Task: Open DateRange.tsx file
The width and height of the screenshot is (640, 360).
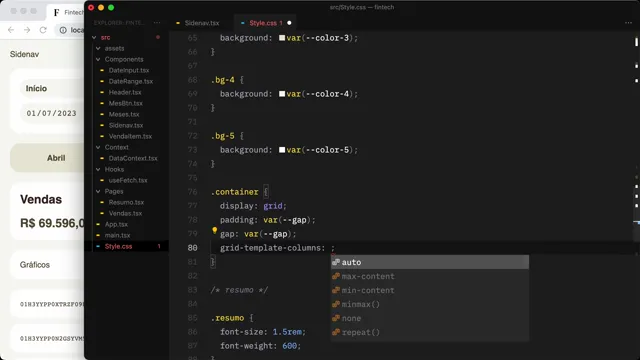Action: (x=131, y=81)
